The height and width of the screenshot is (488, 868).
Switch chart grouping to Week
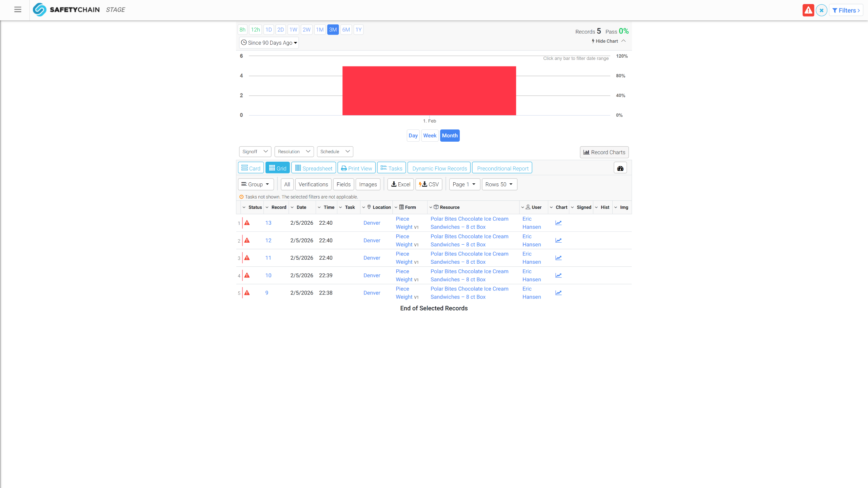pyautogui.click(x=430, y=136)
